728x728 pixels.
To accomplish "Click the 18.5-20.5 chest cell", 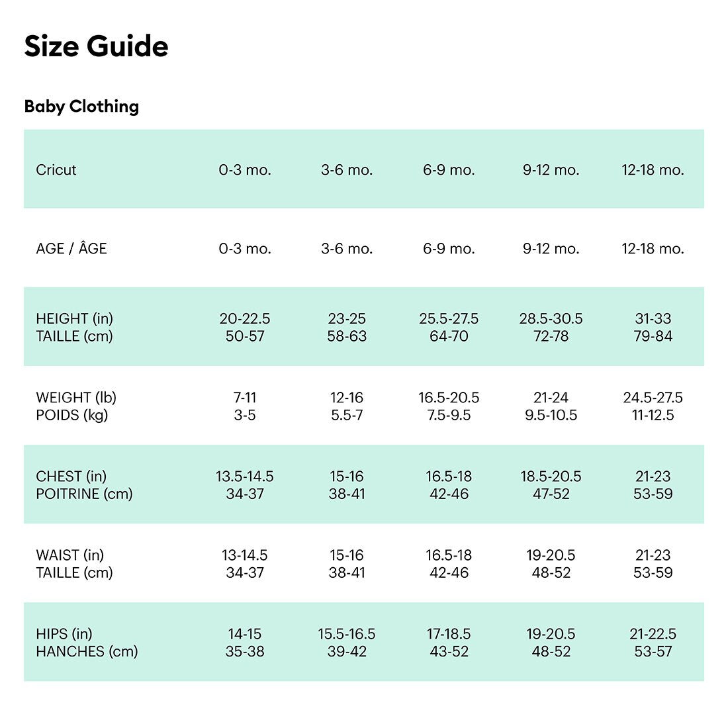I will tap(551, 477).
